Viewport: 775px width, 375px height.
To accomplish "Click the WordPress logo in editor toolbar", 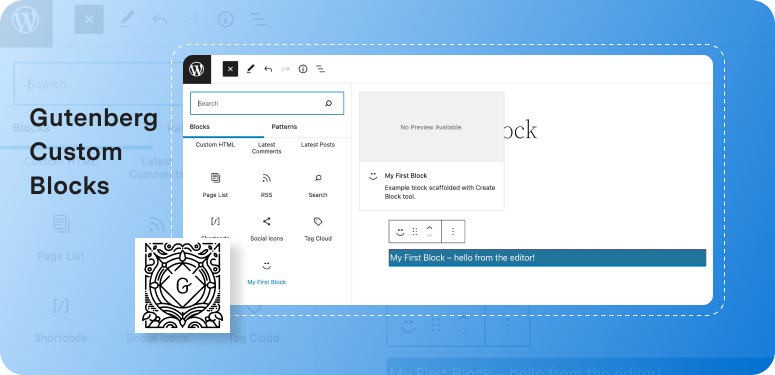I will pos(197,69).
